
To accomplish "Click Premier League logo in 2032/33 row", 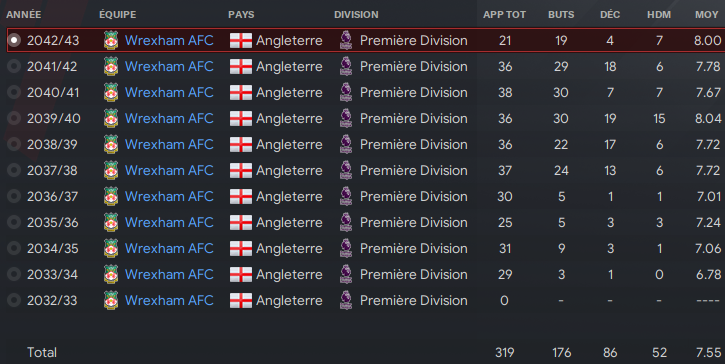I will click(346, 301).
